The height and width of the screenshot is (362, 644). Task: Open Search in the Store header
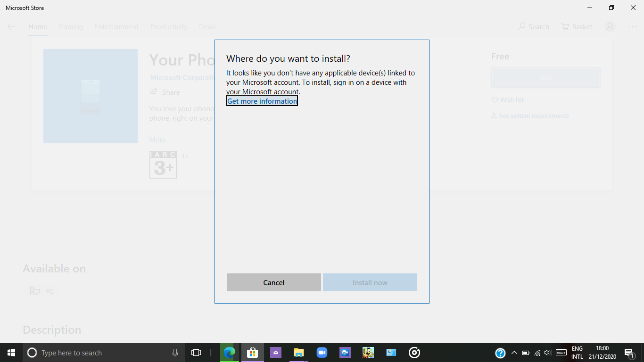coord(534,27)
